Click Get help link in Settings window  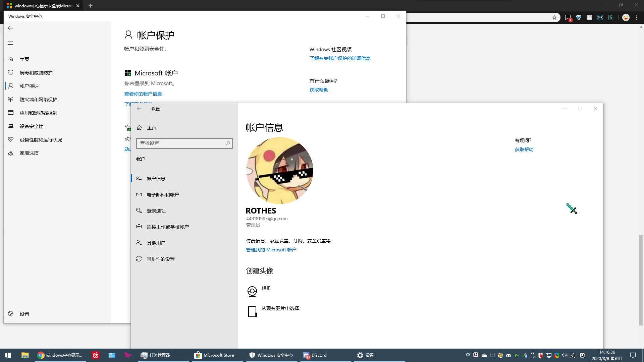pyautogui.click(x=524, y=149)
